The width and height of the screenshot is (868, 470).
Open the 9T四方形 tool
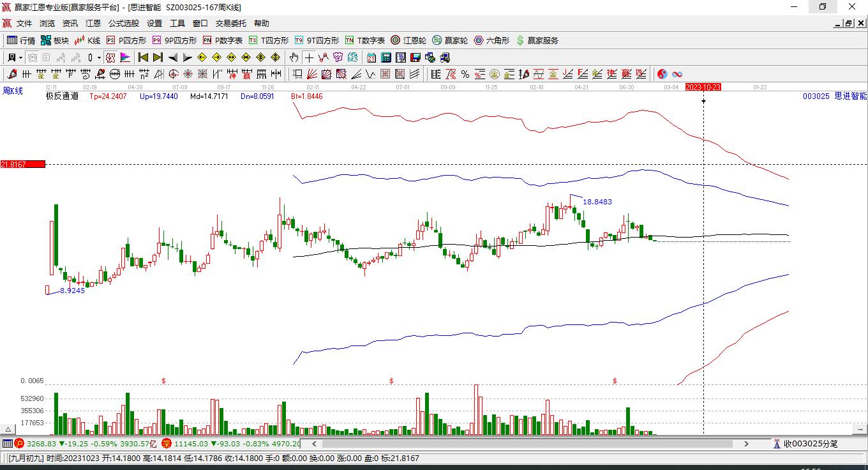pos(317,40)
